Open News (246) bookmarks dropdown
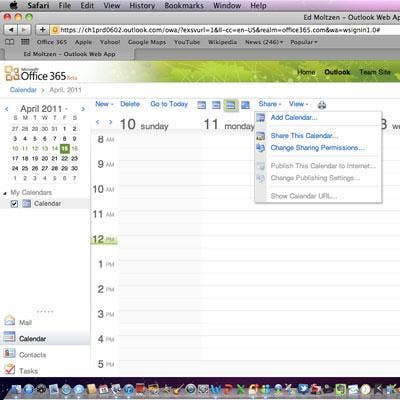Viewport: 400px width, 400px height. click(x=264, y=42)
